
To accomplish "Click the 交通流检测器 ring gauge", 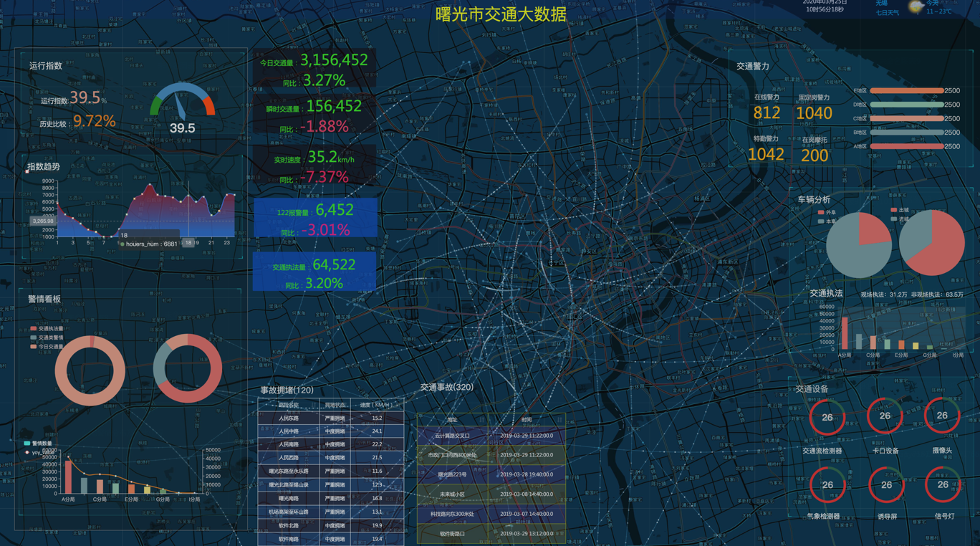I will point(827,417).
